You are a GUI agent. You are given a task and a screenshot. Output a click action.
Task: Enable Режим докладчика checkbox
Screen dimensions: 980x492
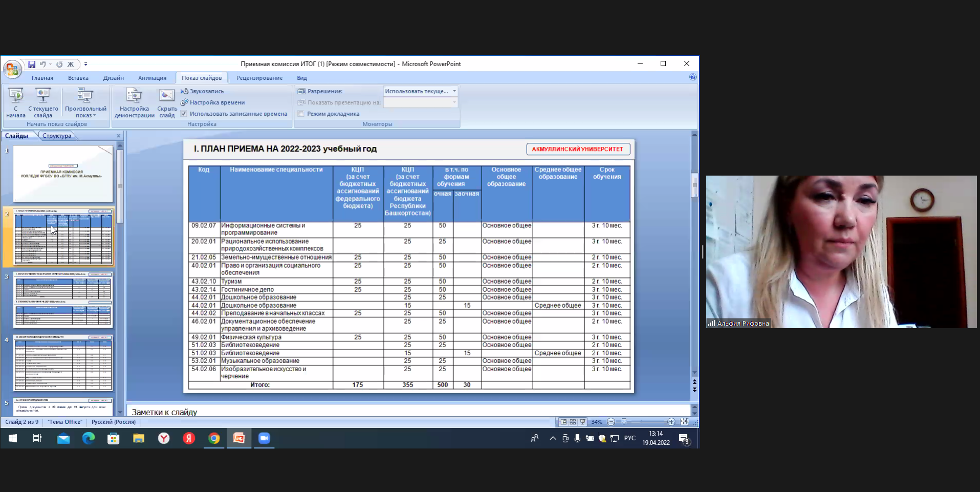(x=301, y=114)
